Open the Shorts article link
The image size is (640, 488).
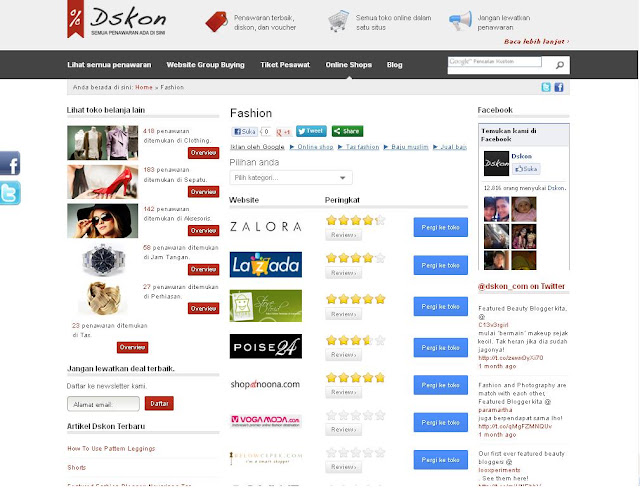[77, 468]
